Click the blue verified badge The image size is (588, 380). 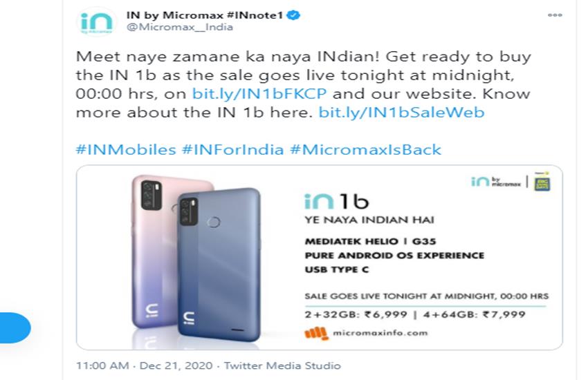click(x=293, y=15)
